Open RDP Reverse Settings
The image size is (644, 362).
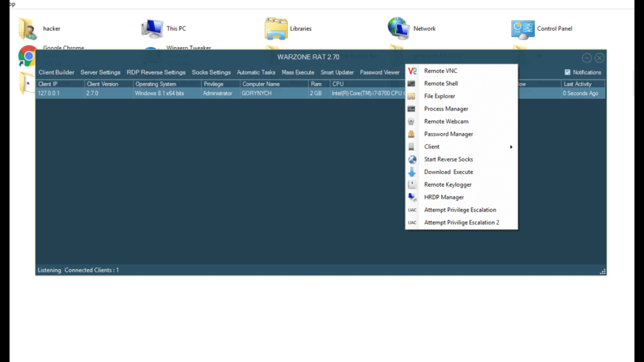click(x=156, y=72)
